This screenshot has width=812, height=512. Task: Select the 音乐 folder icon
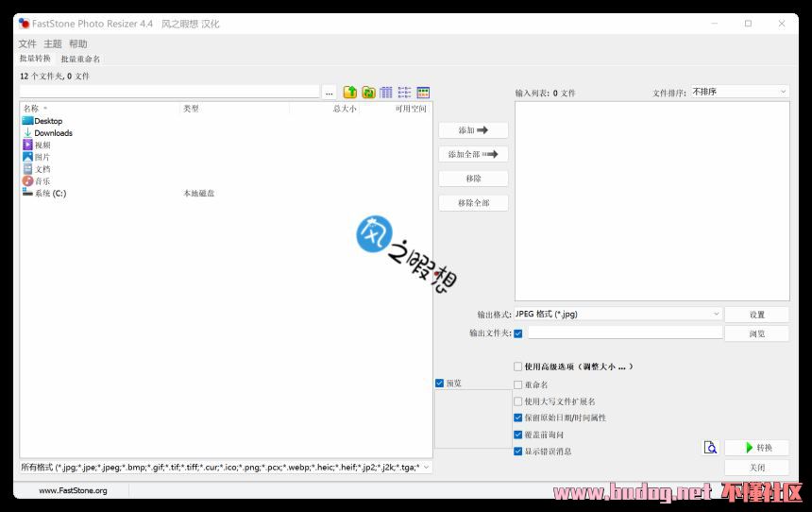[28, 180]
